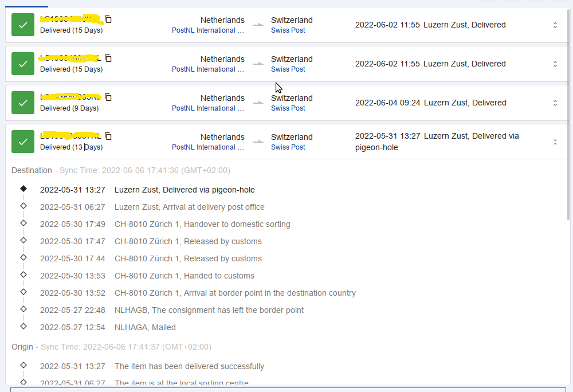
Task: Click green delivered checkmark on 9 Days parcel
Action: click(23, 103)
